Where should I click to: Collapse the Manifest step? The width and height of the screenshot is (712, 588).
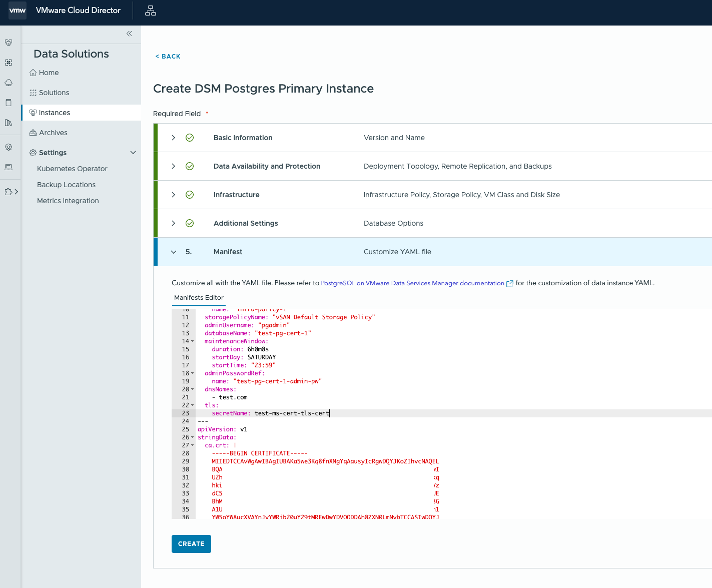point(174,252)
